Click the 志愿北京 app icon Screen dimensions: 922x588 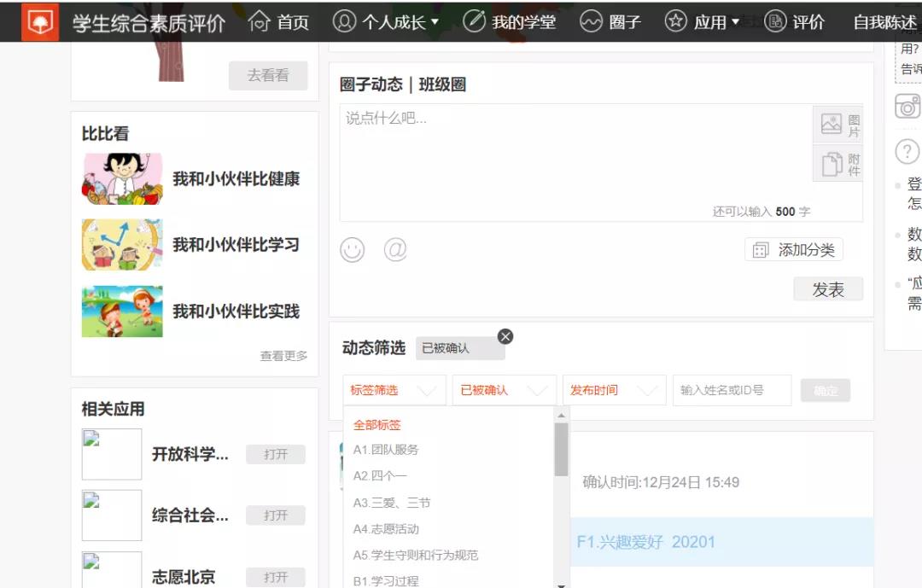tap(112, 570)
